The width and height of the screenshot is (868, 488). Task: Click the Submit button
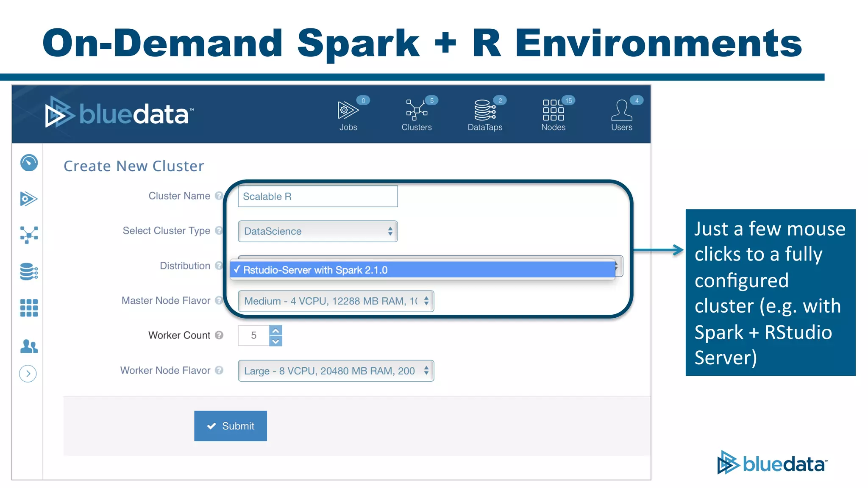point(231,426)
